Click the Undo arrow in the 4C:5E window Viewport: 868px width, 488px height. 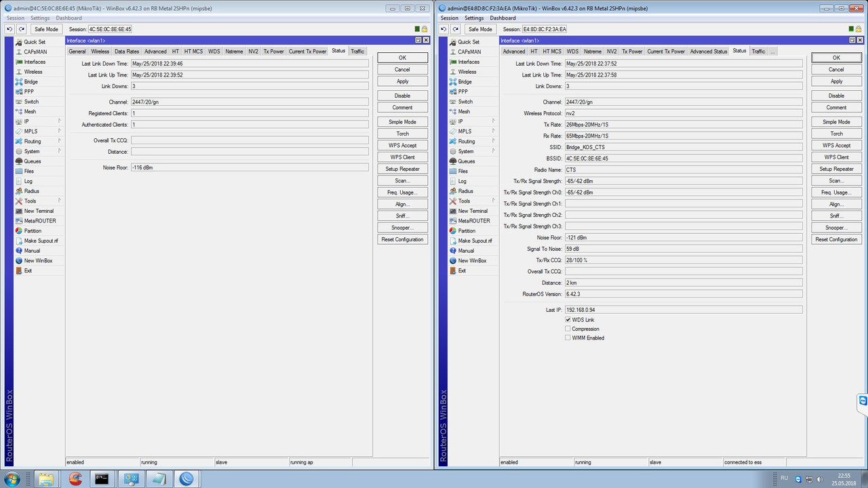(x=10, y=29)
